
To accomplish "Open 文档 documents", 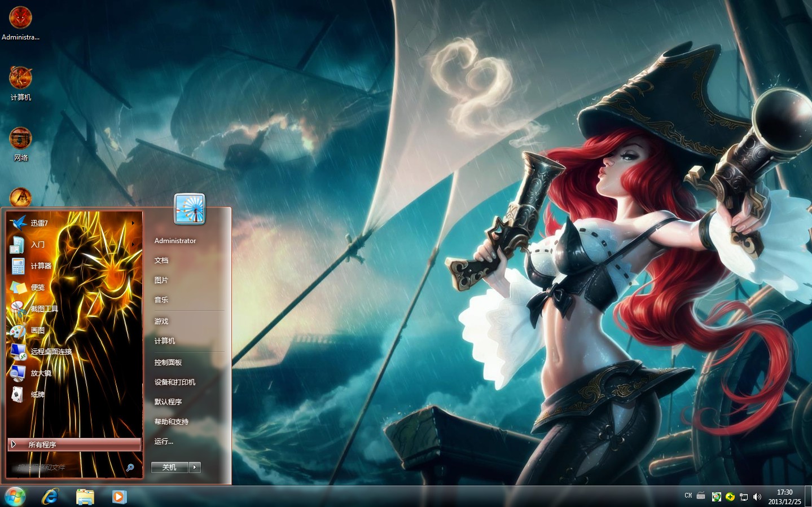I will [x=161, y=261].
